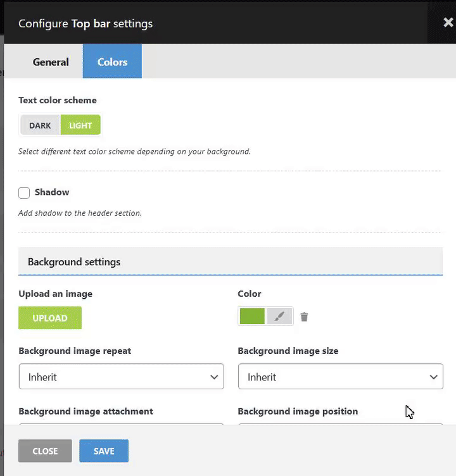Click the Background image position label
Image resolution: width=456 pixels, height=476 pixels.
[x=298, y=411]
